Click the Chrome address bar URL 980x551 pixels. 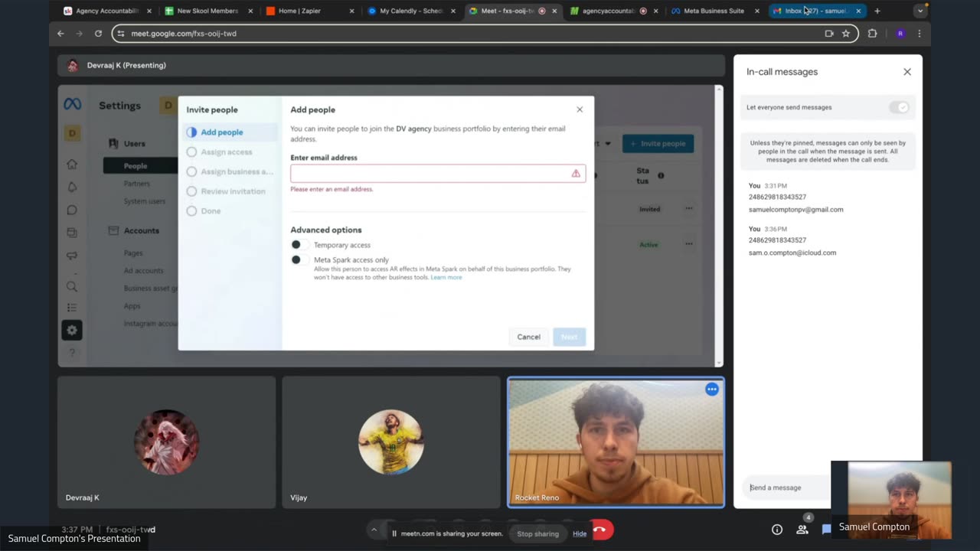tap(184, 34)
